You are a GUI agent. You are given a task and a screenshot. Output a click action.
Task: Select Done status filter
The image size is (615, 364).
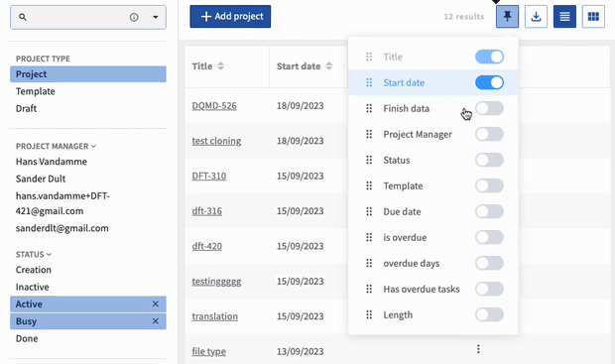tap(27, 338)
